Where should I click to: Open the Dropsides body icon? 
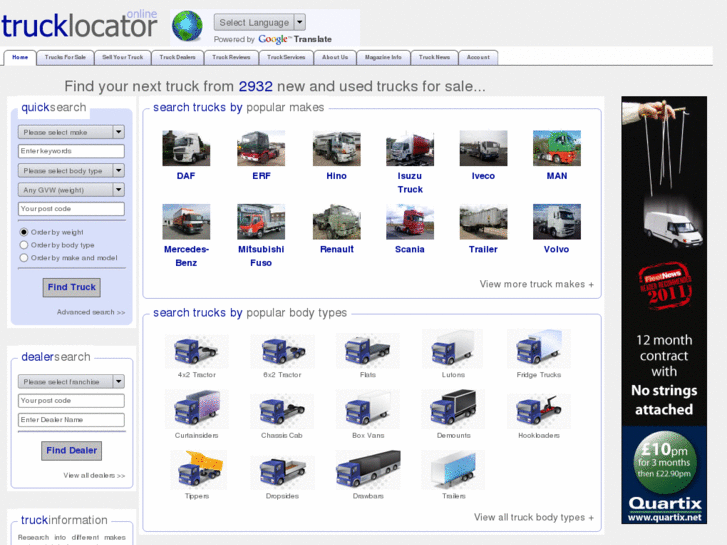coord(282,473)
